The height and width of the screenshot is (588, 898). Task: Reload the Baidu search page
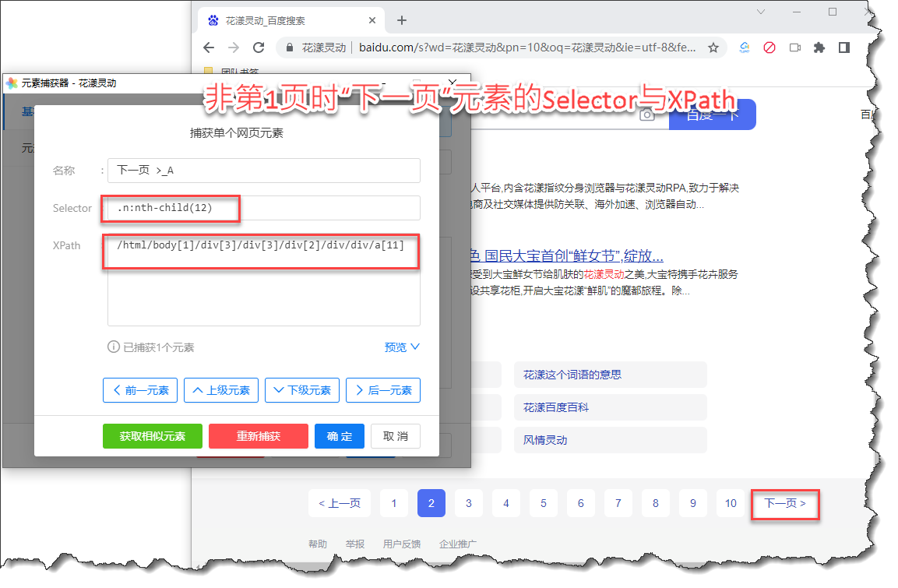click(x=259, y=48)
